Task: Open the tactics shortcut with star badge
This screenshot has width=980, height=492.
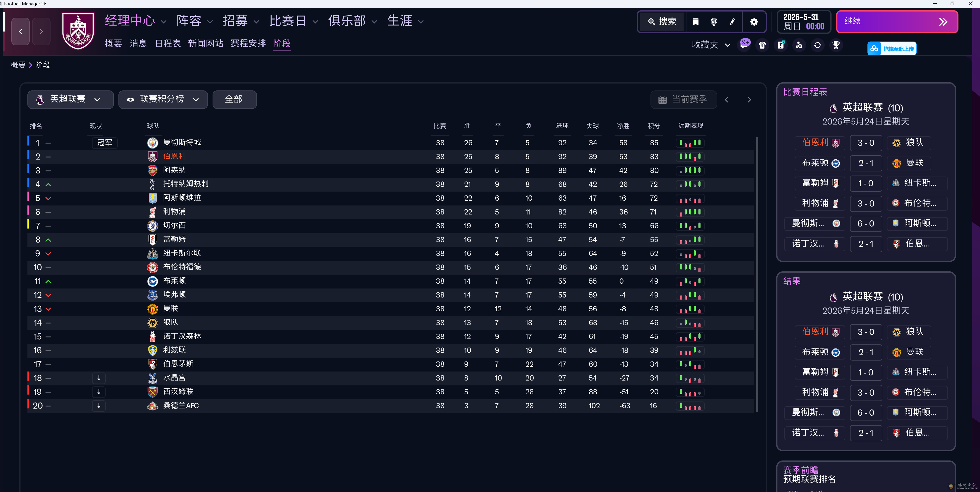Action: tap(781, 45)
